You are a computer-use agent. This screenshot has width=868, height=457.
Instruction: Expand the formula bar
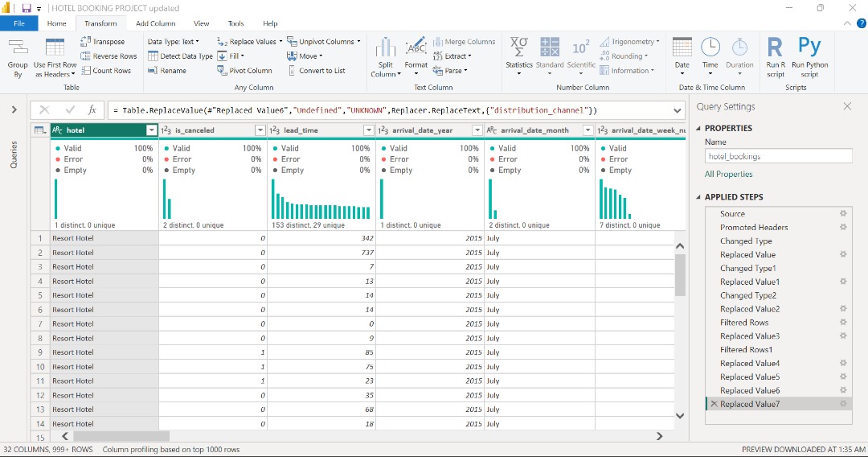coord(677,110)
